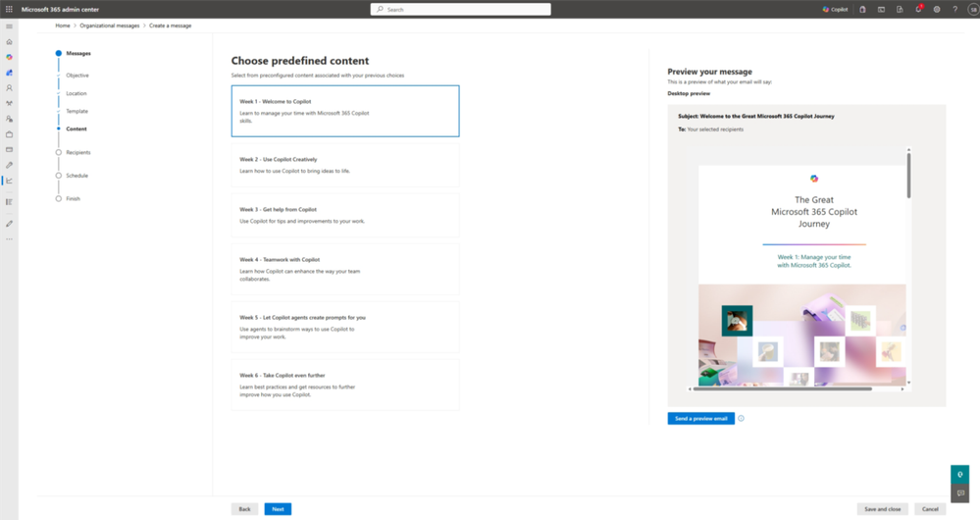Show all sidebar items via ellipsis icon
The image size is (980, 520).
click(9, 238)
